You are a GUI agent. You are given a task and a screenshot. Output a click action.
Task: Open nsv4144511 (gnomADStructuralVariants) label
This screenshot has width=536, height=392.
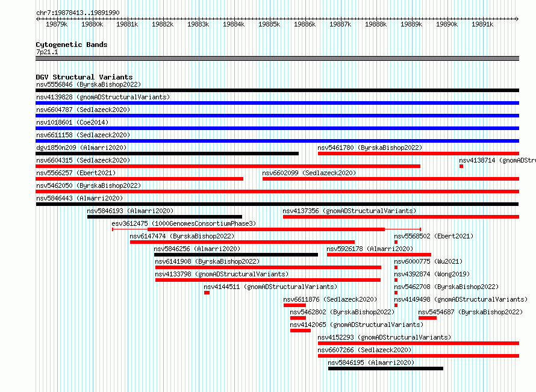click(270, 287)
